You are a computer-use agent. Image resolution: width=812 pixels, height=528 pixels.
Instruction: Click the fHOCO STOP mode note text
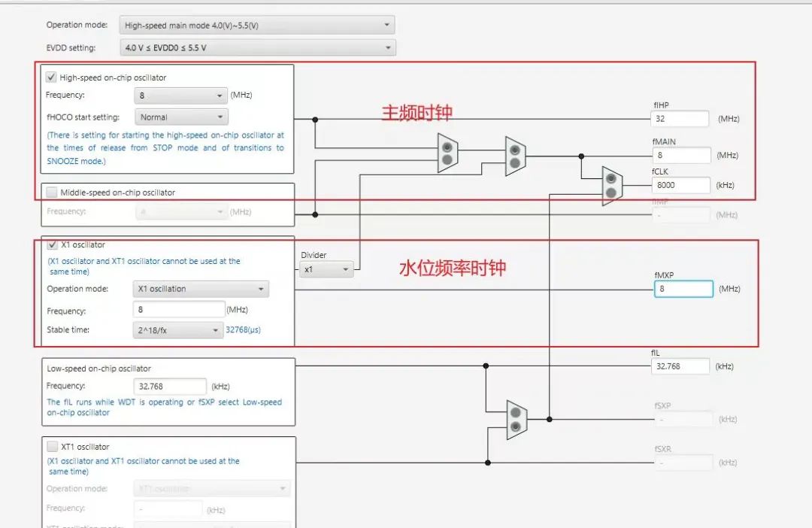[x=165, y=148]
